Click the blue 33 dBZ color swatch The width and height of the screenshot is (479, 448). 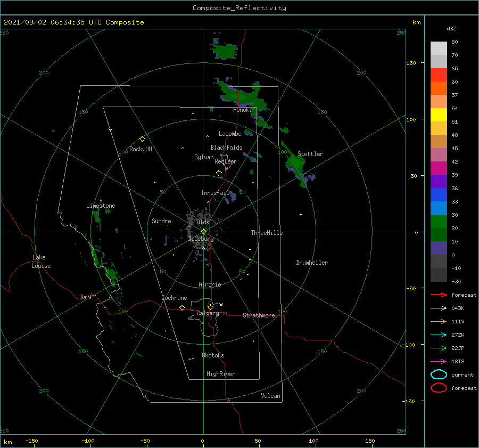pyautogui.click(x=439, y=195)
